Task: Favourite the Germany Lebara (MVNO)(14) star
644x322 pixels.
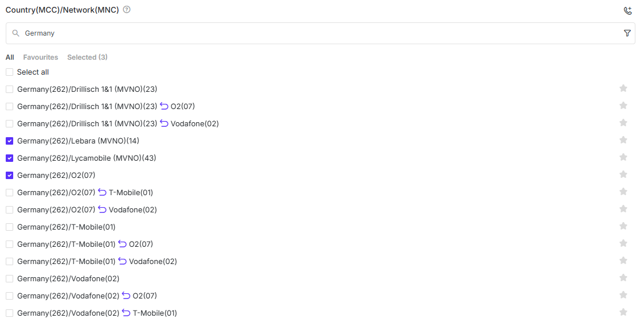Action: pyautogui.click(x=623, y=140)
